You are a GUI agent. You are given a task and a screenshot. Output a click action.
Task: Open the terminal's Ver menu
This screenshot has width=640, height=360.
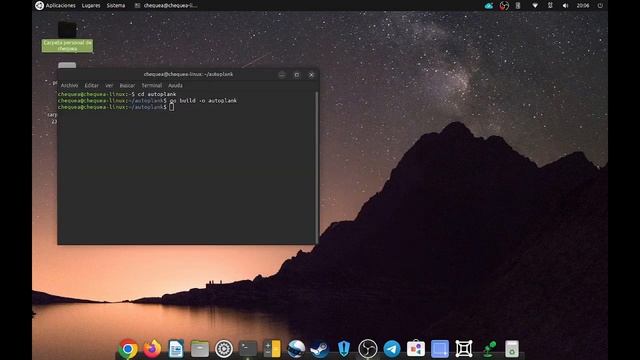point(109,85)
